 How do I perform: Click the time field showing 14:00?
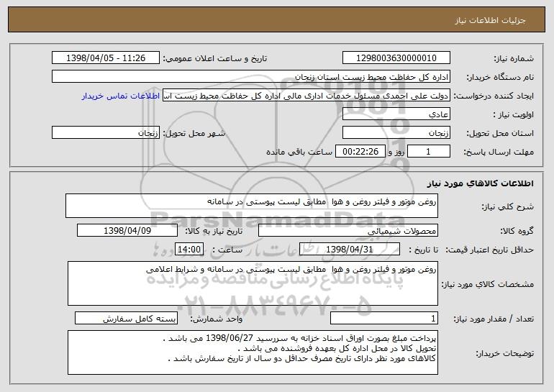click(189, 250)
